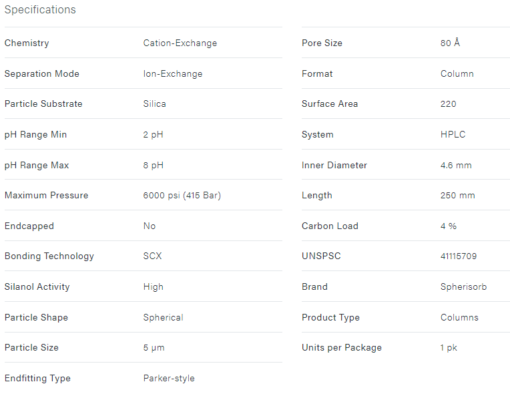Click the 6000 psi (415 Bar) value
The image size is (510, 400).
tap(182, 195)
